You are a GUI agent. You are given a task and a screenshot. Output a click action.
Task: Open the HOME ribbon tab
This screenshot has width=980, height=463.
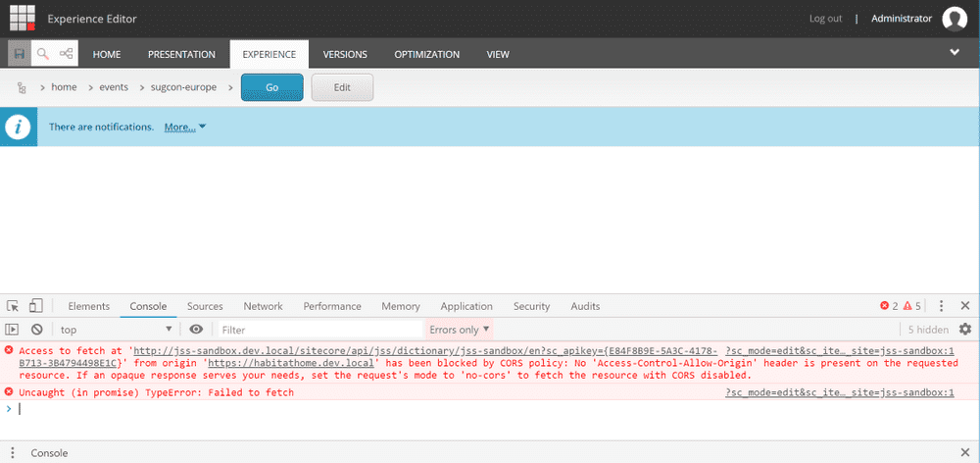[x=107, y=54]
